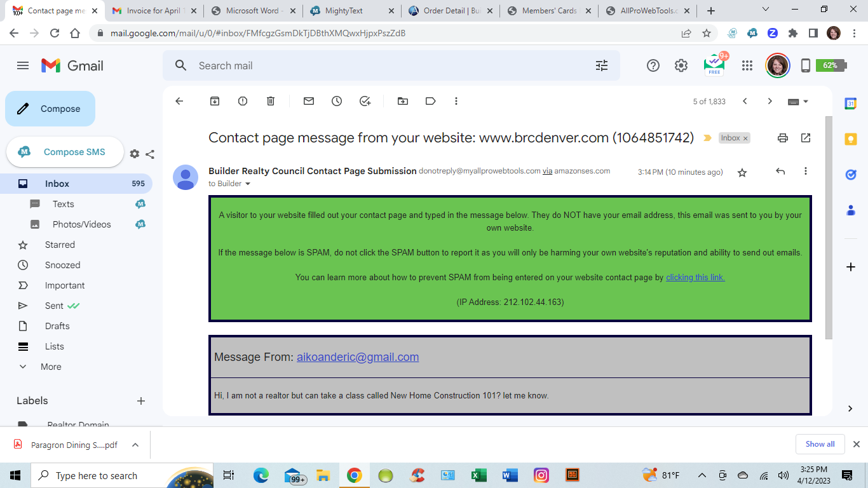Open the toolbar three-dot More menu
Viewport: 868px width, 488px height.
tap(456, 101)
